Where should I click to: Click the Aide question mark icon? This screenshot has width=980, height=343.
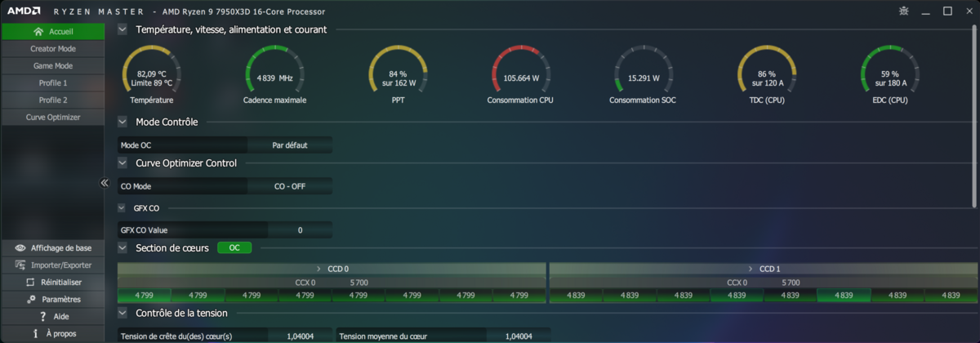tap(42, 316)
